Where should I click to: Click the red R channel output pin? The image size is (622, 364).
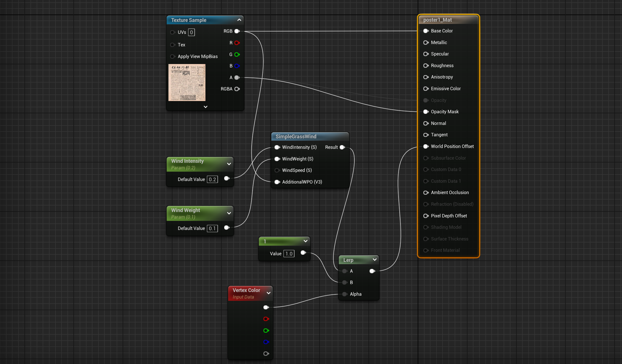[237, 43]
